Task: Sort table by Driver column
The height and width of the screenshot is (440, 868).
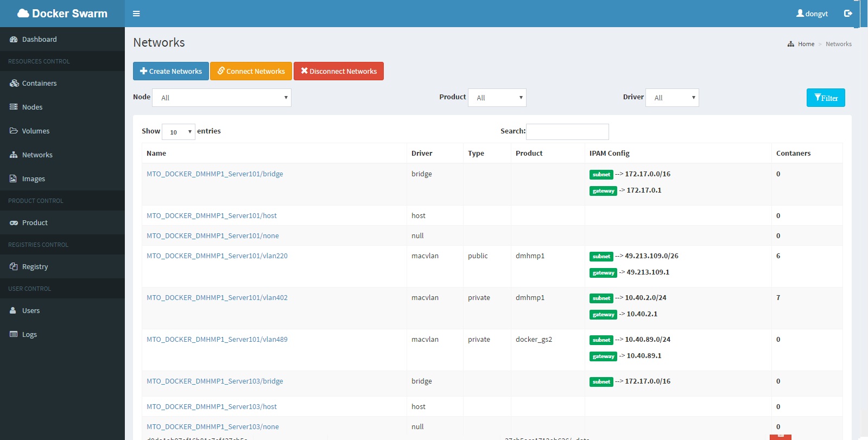Action: pos(435,154)
